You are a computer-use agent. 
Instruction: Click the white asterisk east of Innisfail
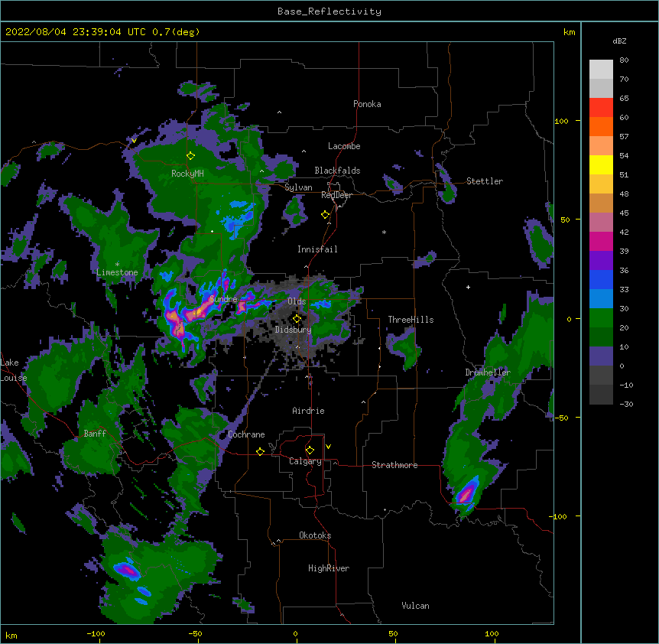[x=384, y=232]
